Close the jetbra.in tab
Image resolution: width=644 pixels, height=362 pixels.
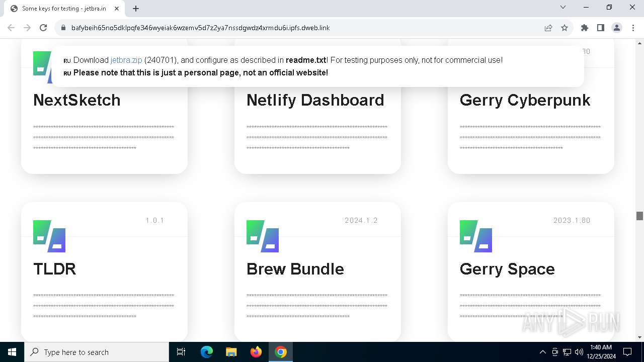(117, 9)
